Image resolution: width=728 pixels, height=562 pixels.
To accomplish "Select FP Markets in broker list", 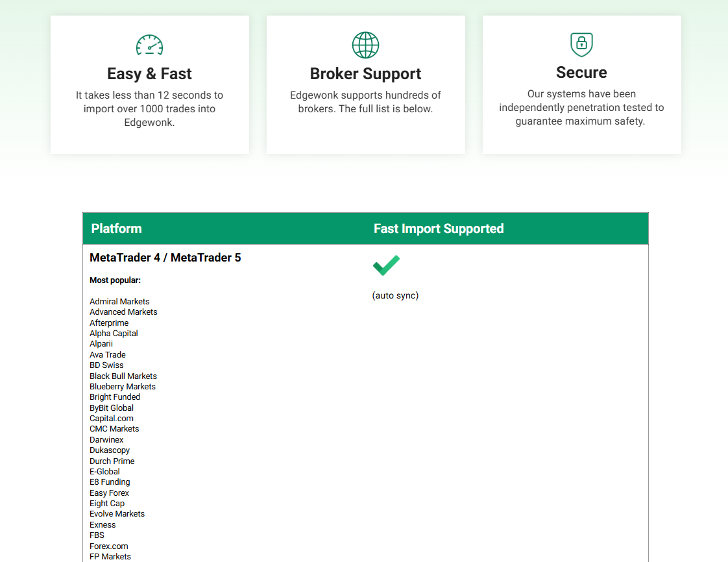I will click(110, 556).
